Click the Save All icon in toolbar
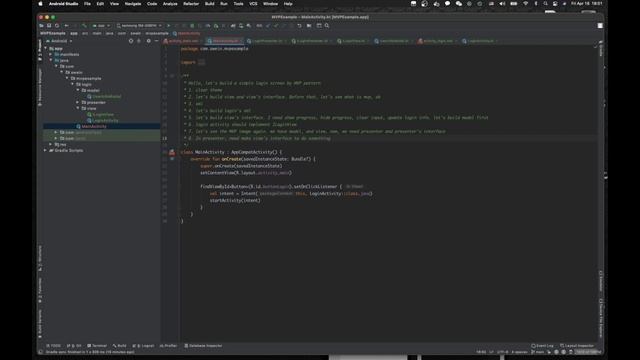Screen dimensions: 640x360 pyautogui.click(x=49, y=26)
